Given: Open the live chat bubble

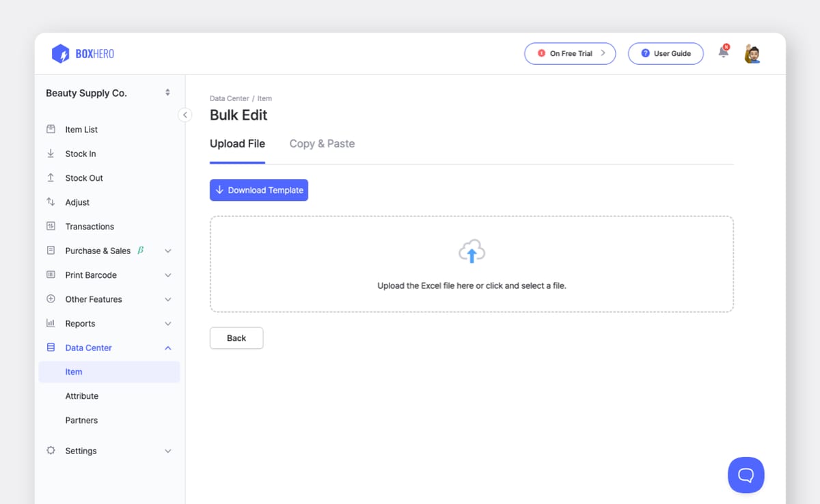Looking at the screenshot, I should (x=746, y=475).
